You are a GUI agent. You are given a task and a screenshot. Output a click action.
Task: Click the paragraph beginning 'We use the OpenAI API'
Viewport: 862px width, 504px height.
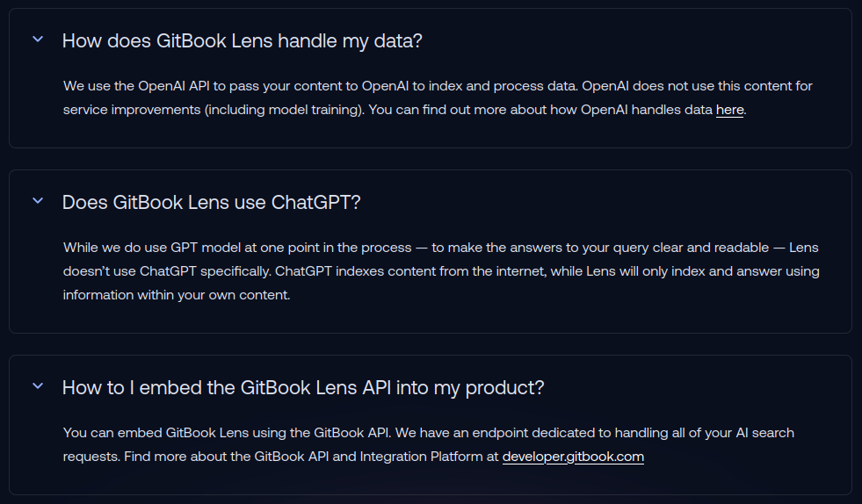click(438, 97)
